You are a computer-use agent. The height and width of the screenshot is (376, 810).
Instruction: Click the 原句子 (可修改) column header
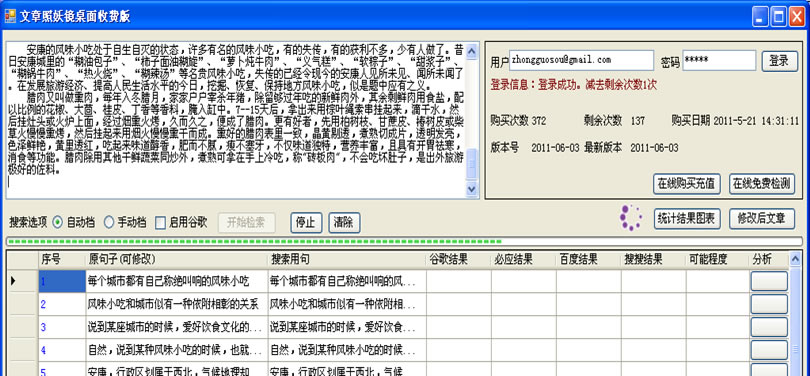pyautogui.click(x=177, y=260)
